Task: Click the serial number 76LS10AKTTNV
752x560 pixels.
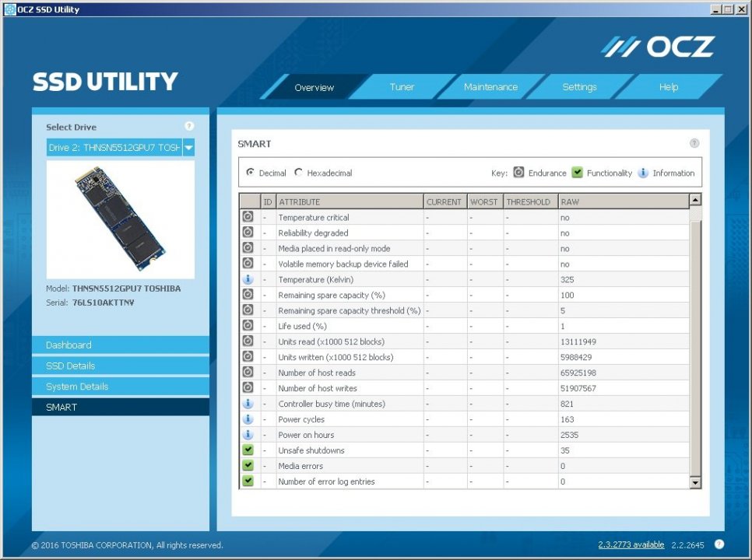Action: [x=103, y=303]
